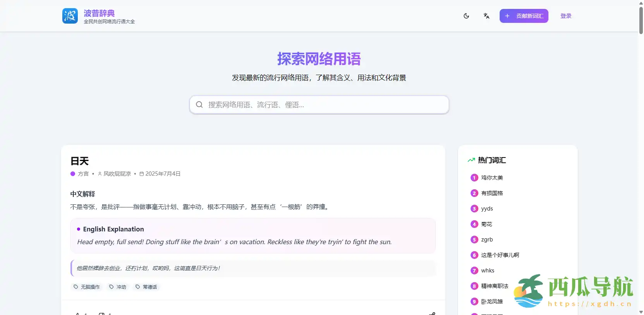The image size is (644, 315).
Task: Click the number 5 badge for zgrb
Action: pos(474,240)
